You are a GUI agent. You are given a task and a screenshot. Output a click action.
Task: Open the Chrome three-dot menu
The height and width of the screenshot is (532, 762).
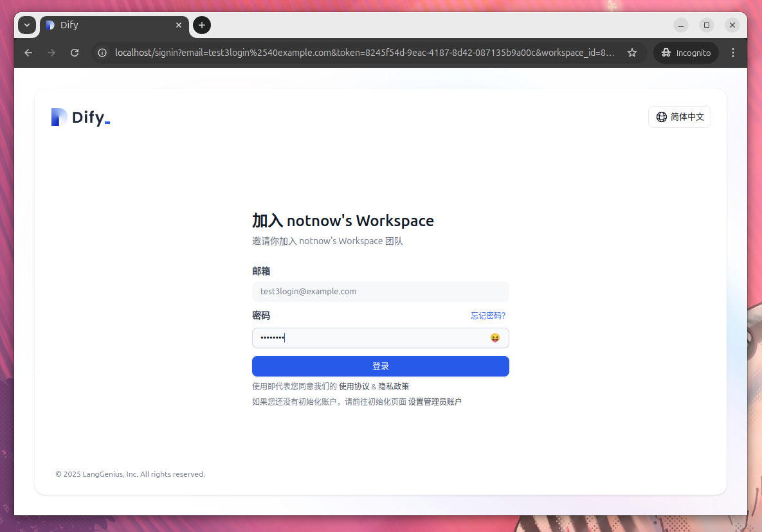point(733,53)
